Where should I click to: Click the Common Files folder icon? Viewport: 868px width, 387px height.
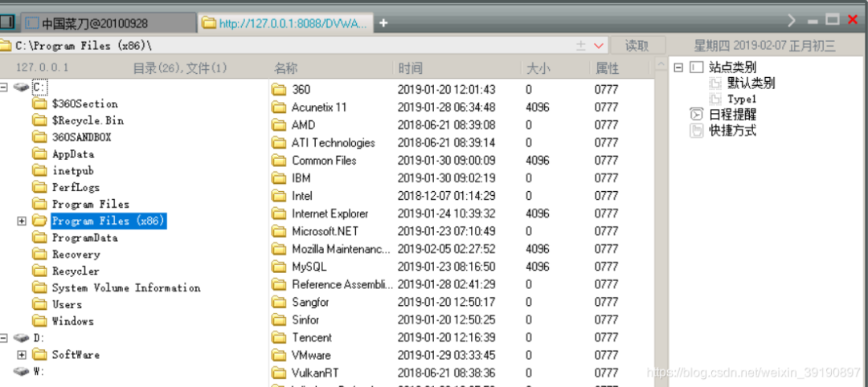[279, 160]
